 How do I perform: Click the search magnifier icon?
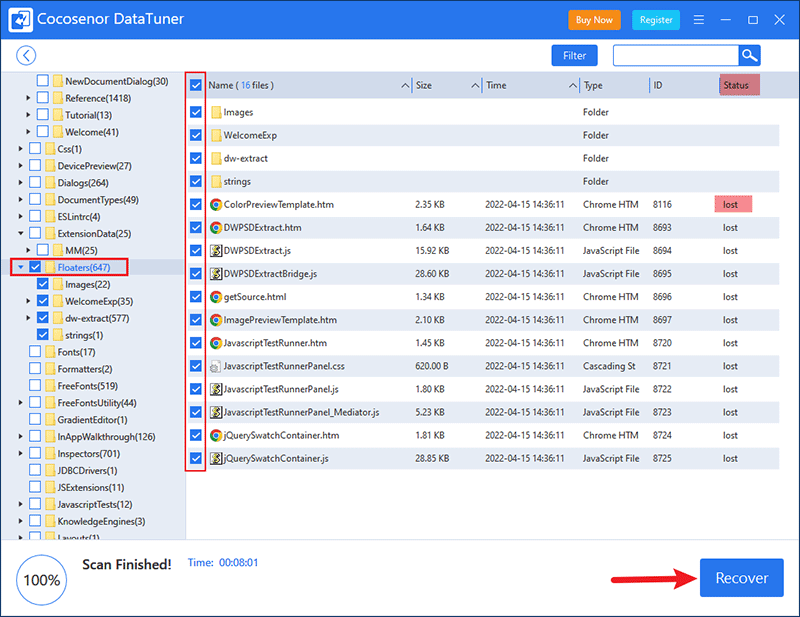tap(749, 55)
